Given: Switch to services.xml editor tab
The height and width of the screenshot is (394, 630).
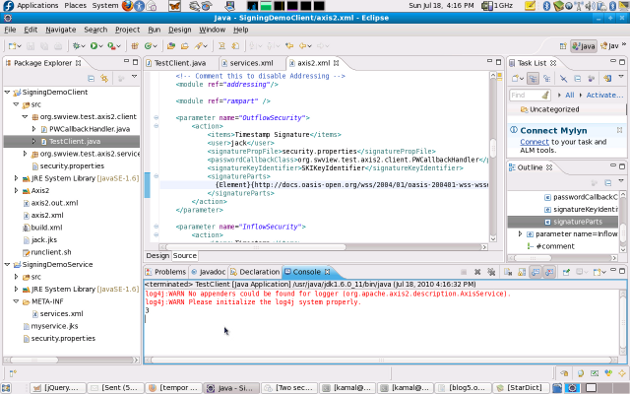Looking at the screenshot, I should tap(252, 63).
